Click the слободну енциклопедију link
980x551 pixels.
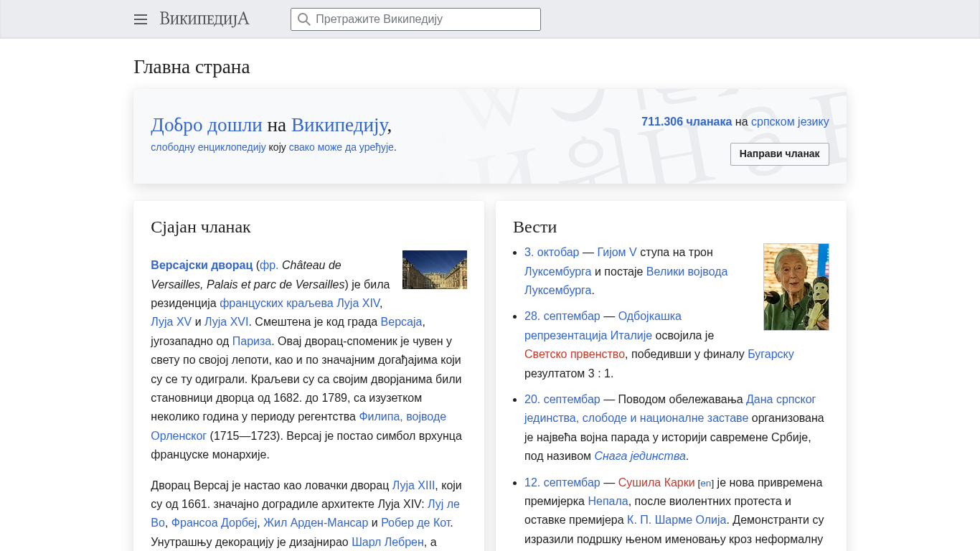(x=208, y=147)
